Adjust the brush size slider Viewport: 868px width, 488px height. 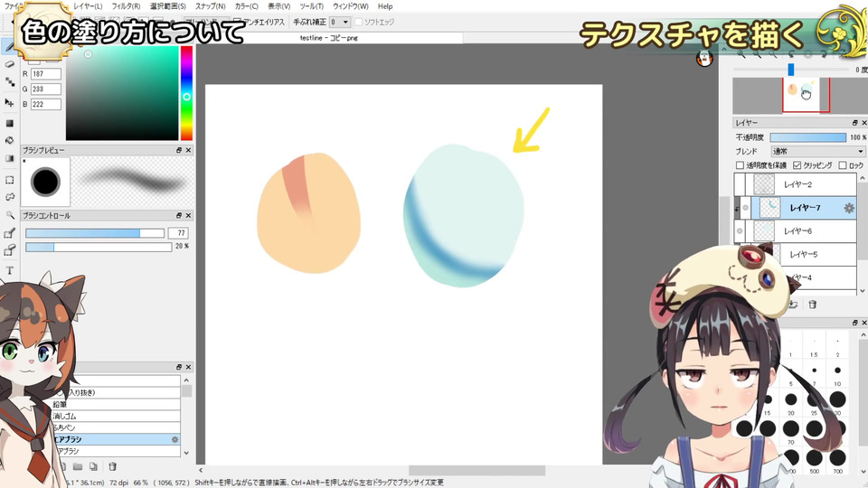(x=95, y=233)
